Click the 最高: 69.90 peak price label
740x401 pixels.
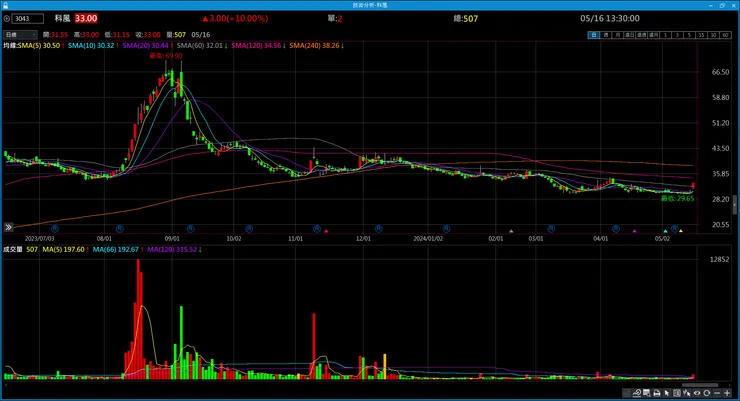(166, 56)
